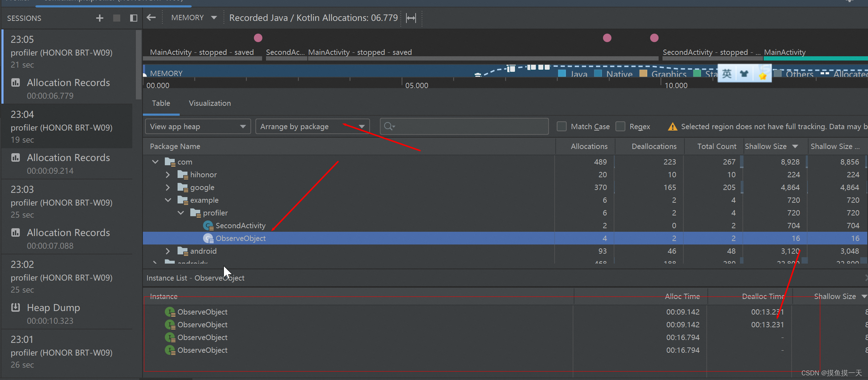Enable the Match Case checkbox
This screenshot has width=868, height=380.
[561, 126]
